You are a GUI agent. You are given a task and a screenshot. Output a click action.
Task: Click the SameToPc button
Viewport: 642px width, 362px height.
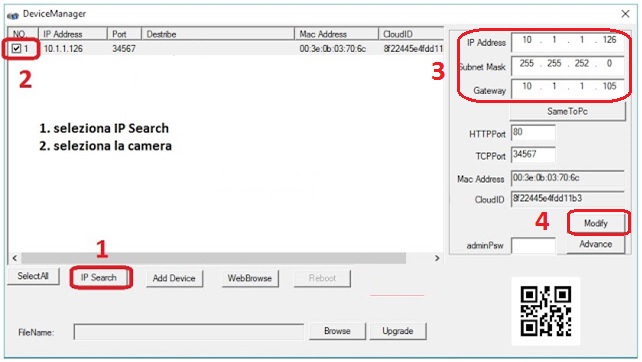pos(567,111)
